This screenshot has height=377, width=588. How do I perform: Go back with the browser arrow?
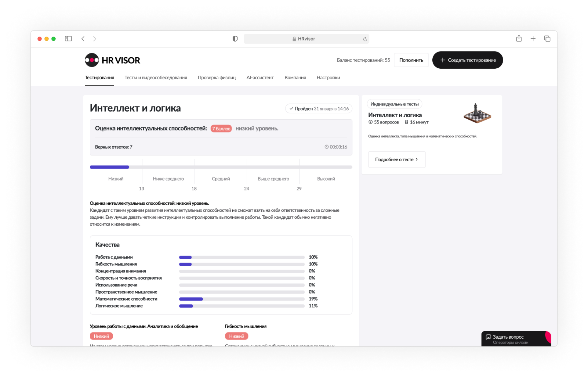[83, 39]
